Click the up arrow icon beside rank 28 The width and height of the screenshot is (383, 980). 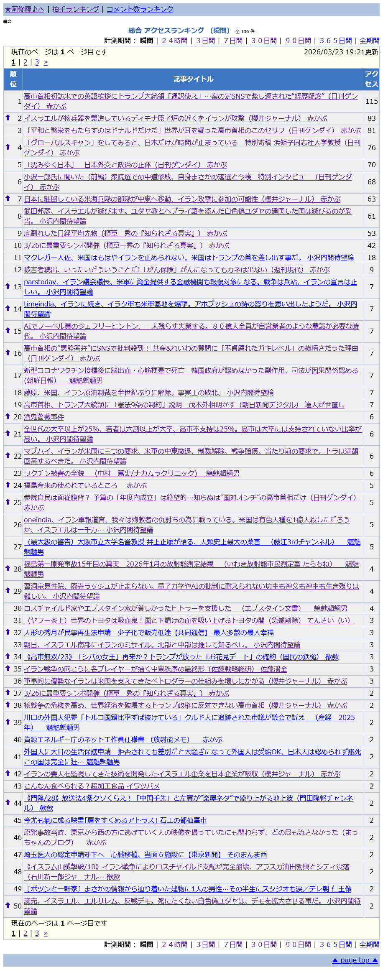pos(8,568)
